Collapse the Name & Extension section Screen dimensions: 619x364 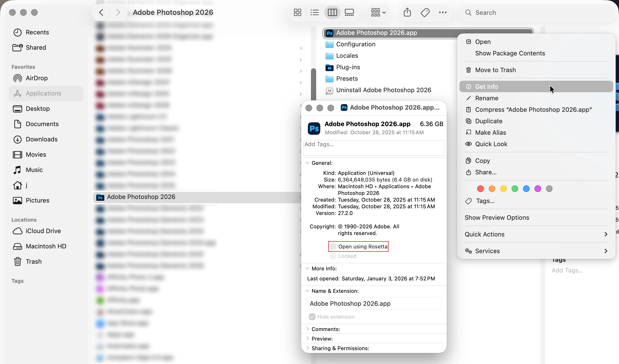pyautogui.click(x=307, y=291)
